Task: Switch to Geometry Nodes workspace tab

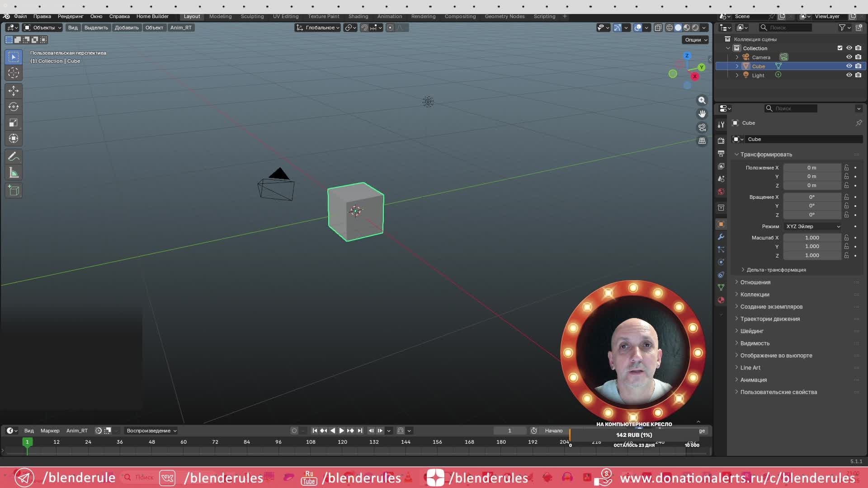Action: coord(505,16)
